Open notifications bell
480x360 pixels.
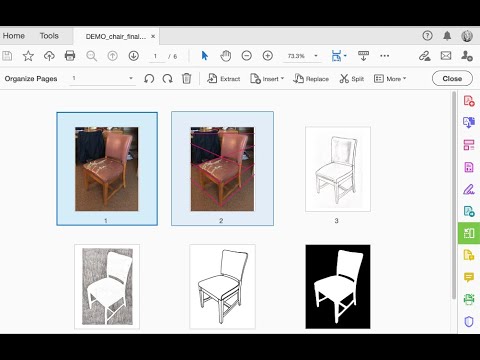point(447,36)
